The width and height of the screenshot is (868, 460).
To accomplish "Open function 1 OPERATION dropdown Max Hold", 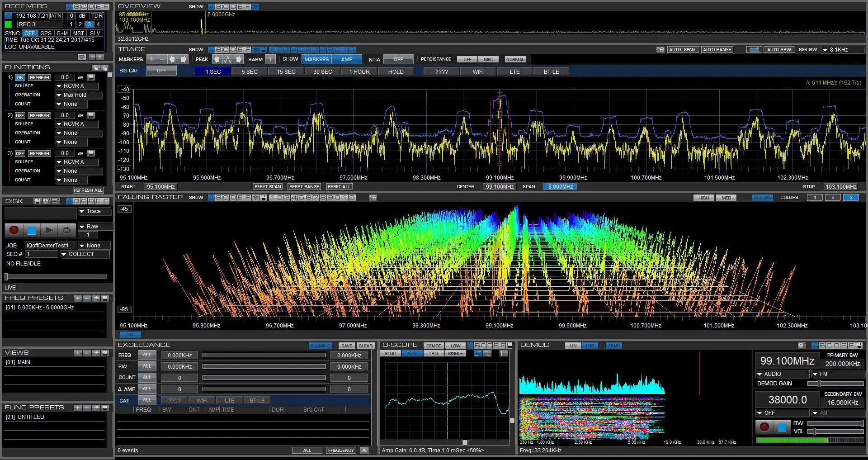I will coord(79,95).
